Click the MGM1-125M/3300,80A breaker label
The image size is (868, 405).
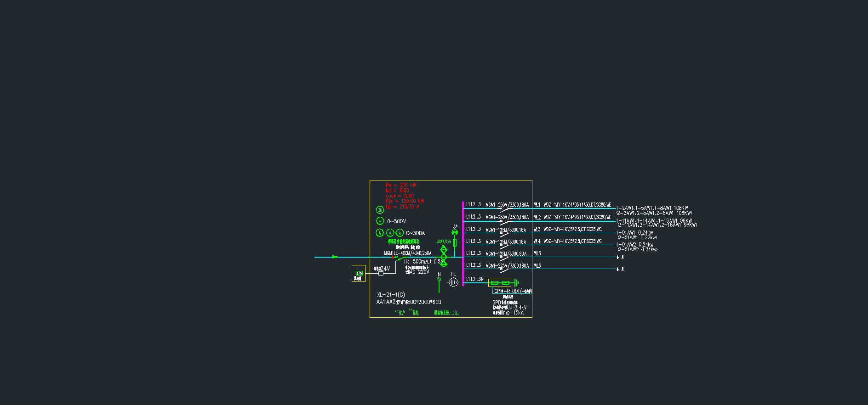(x=506, y=254)
